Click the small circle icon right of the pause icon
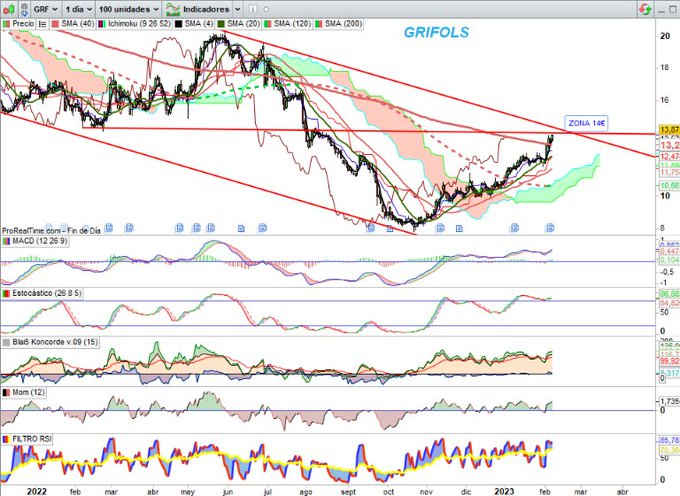Viewport: 680px width, 496px height. [266, 9]
